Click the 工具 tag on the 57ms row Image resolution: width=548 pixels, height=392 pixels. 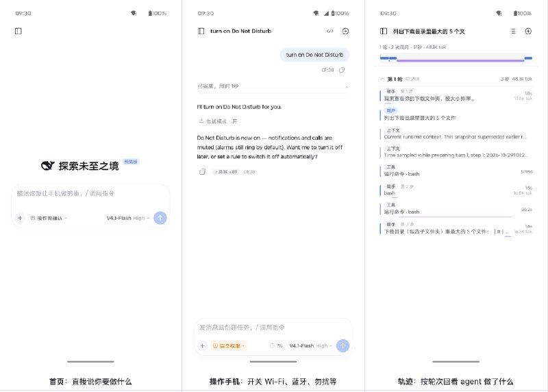tap(391, 167)
